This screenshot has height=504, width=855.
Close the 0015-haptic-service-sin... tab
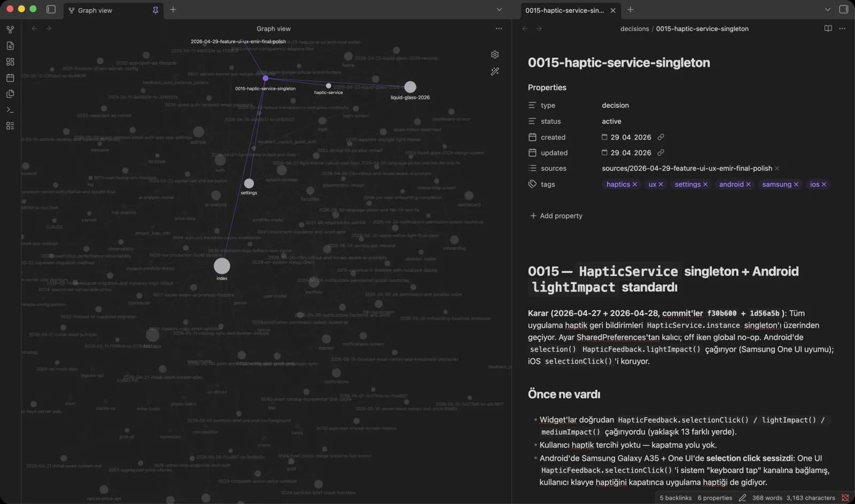click(613, 10)
